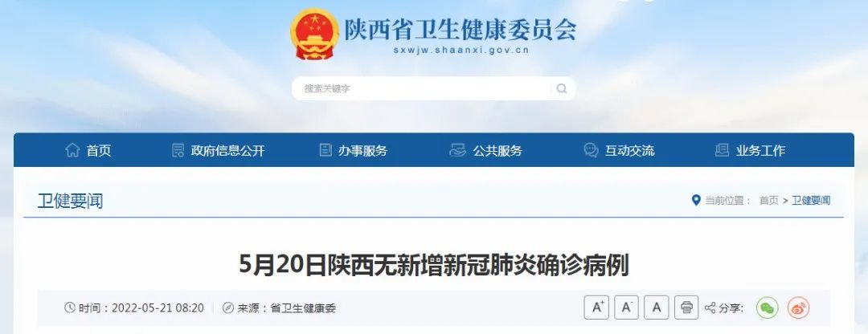Decrease font size with A- button
This screenshot has width=868, height=334.
627,308
